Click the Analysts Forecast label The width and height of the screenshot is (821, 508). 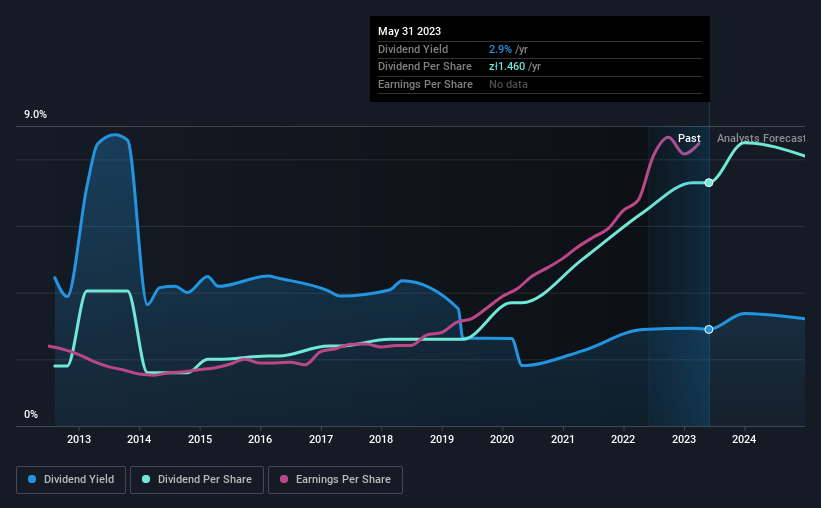tap(761, 138)
